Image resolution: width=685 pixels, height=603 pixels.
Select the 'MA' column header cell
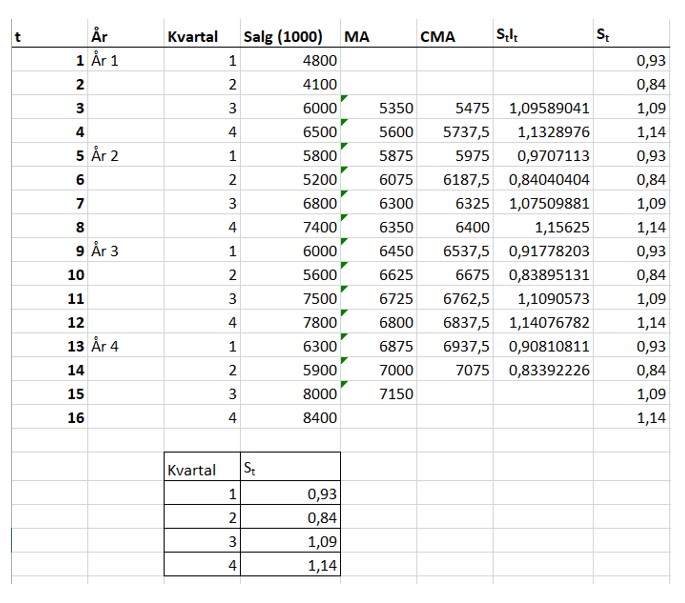tap(358, 37)
